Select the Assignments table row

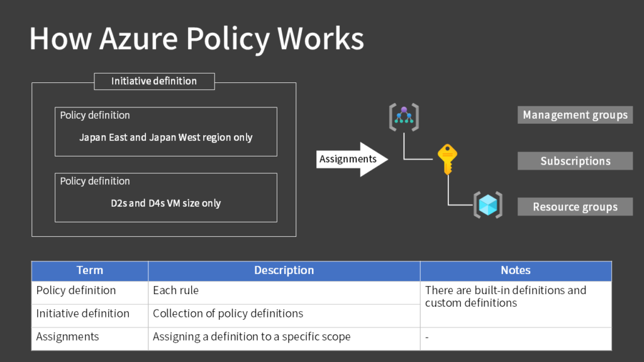pyautogui.click(x=67, y=336)
